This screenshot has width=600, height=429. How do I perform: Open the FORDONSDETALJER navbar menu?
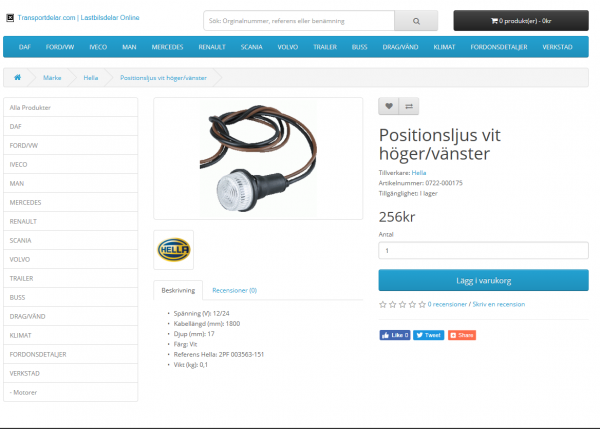pyautogui.click(x=499, y=47)
